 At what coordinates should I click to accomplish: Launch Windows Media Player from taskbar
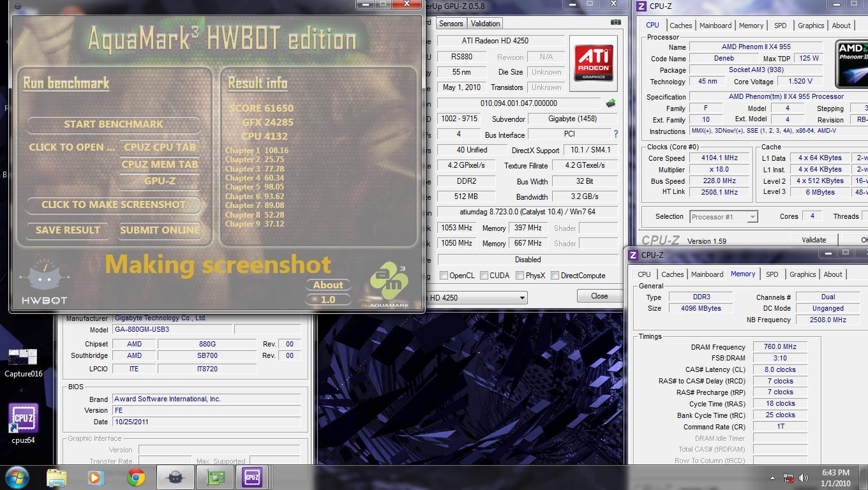(95, 477)
